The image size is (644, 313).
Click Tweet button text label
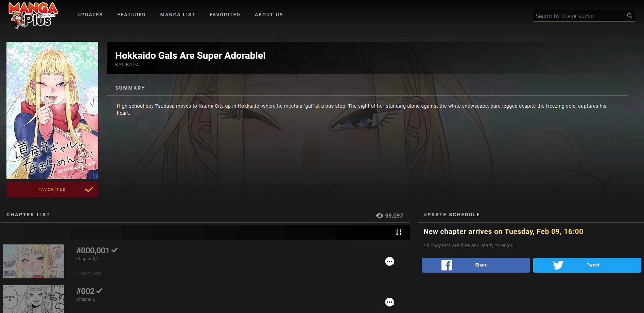tap(593, 265)
